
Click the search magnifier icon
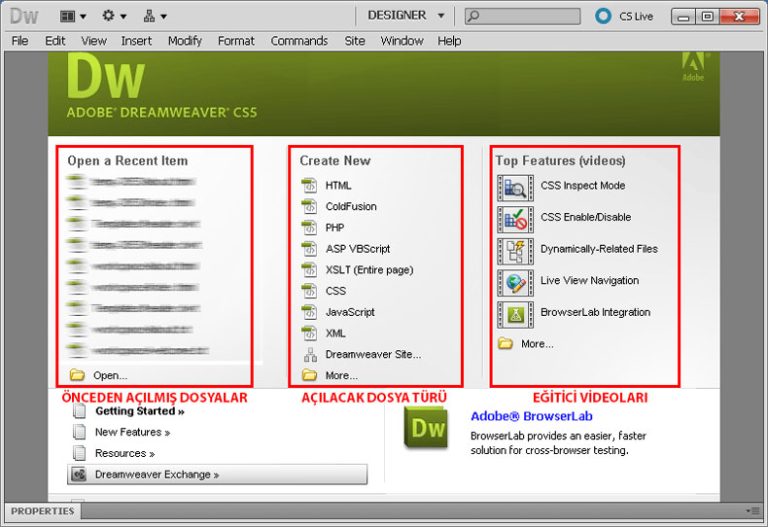tap(473, 16)
